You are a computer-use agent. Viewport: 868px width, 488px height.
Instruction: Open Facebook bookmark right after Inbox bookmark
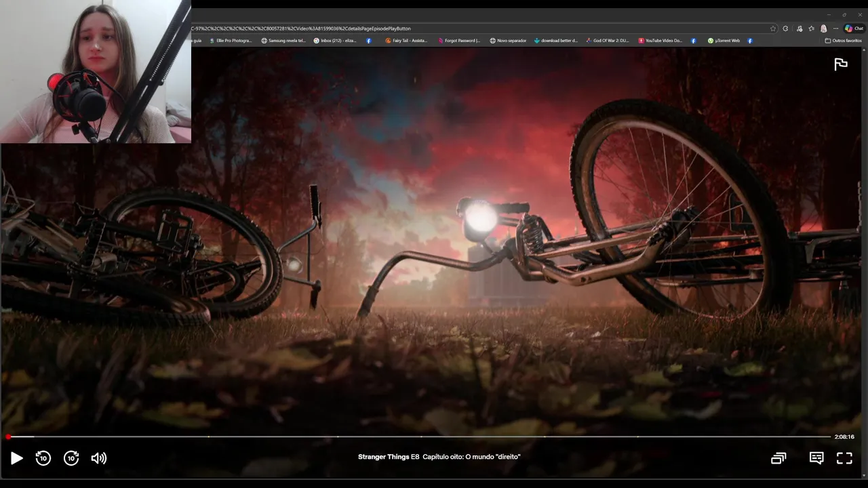tap(369, 41)
